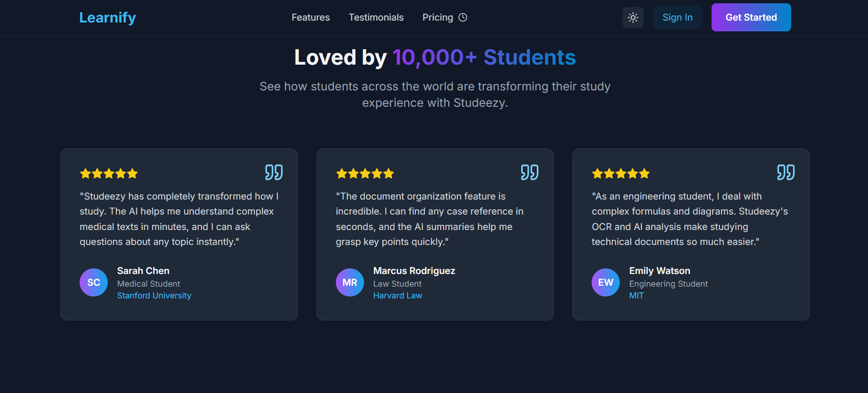Toggle the light/dark theme sun button
This screenshot has height=393, width=868.
pyautogui.click(x=633, y=18)
